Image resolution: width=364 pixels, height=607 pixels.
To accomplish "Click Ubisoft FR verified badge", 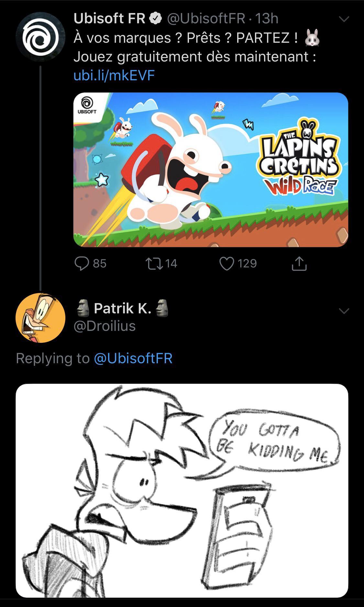I will (156, 19).
